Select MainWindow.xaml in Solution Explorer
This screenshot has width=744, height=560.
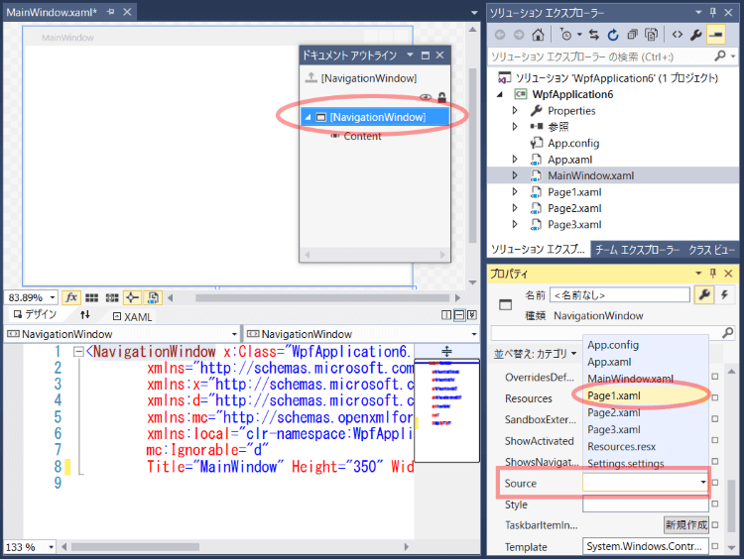coord(591,175)
